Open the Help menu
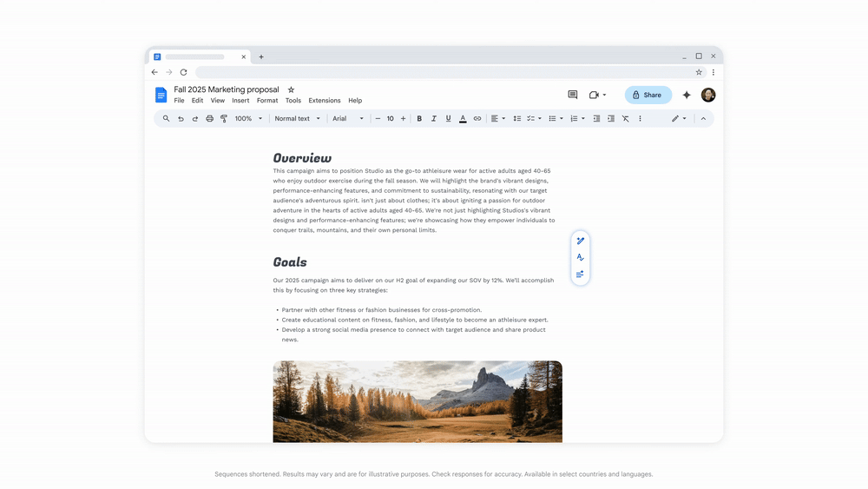Viewport: 868px width, 489px height. tap(355, 100)
